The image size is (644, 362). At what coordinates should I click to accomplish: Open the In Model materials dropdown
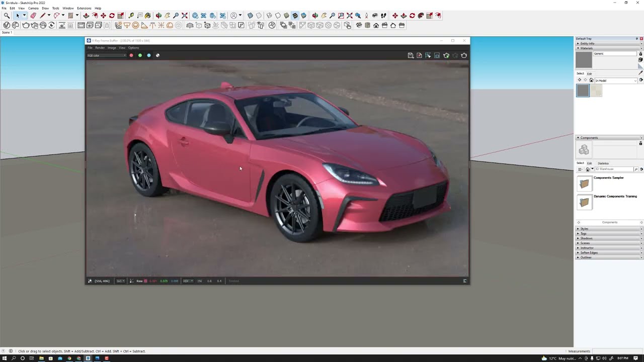coord(616,80)
